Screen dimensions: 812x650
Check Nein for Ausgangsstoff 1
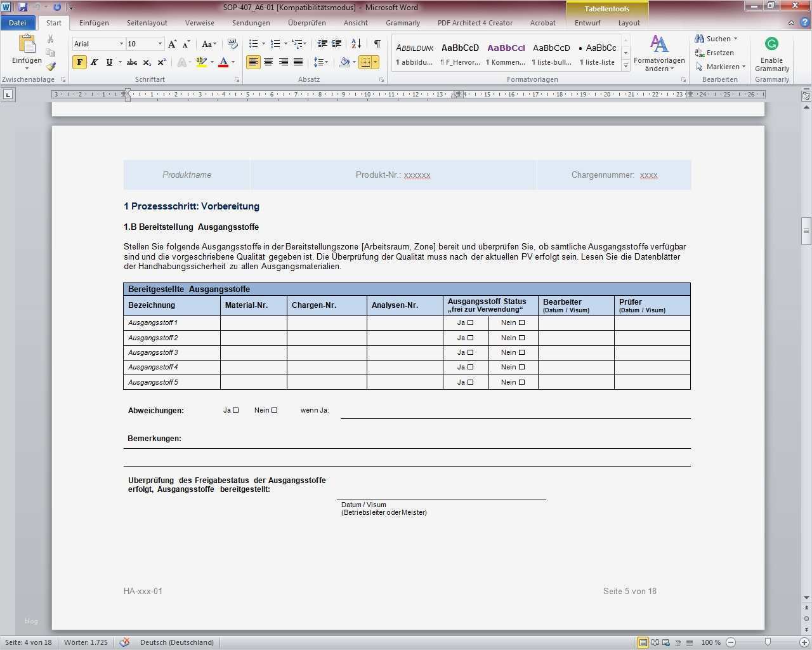point(522,322)
